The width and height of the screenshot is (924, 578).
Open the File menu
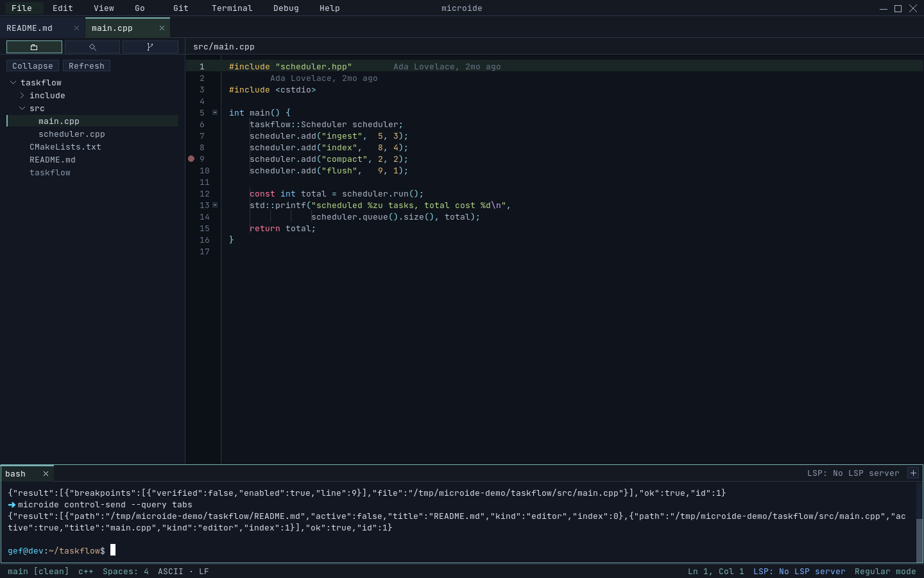pyautogui.click(x=22, y=8)
